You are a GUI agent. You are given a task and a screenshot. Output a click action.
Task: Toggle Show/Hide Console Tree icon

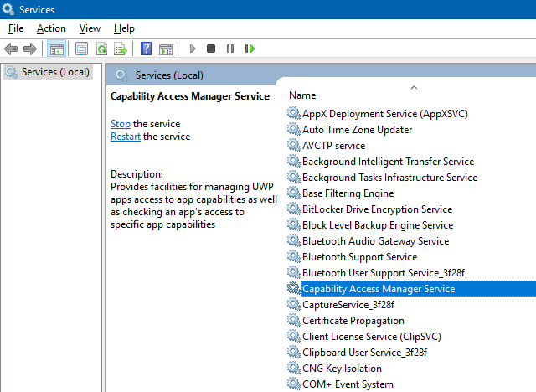(x=56, y=49)
